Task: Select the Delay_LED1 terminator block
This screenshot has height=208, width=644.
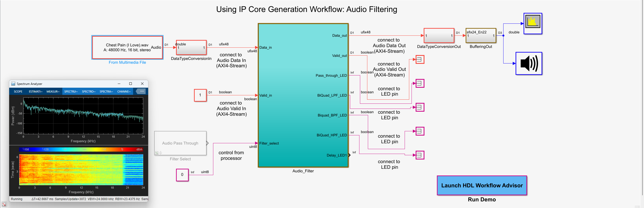Action: coord(420,155)
